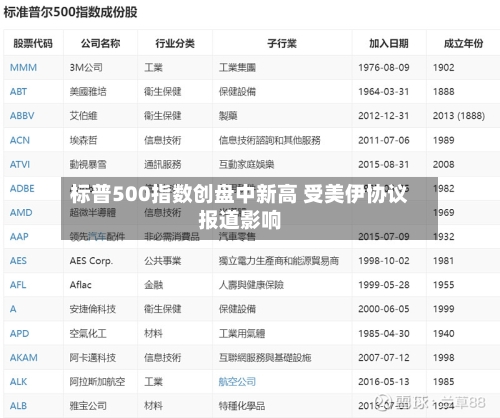Open the AMD ticker link
This screenshot has height=418, width=500.
pos(21,213)
